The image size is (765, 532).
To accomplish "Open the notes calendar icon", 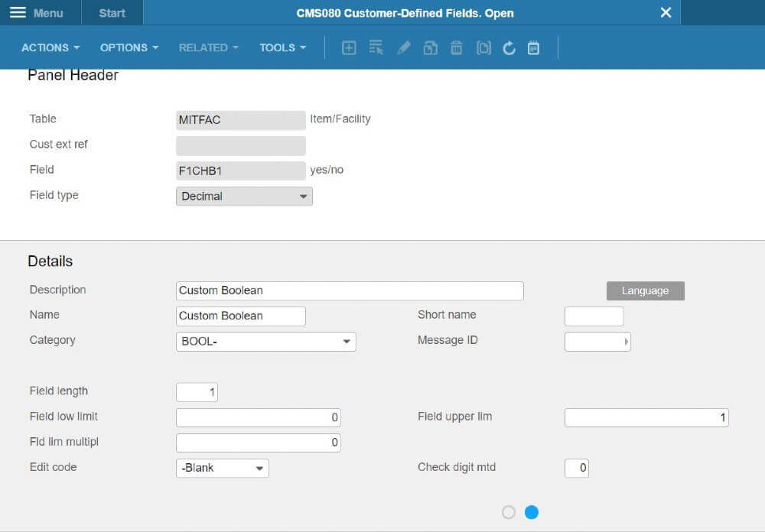I will pyautogui.click(x=533, y=47).
